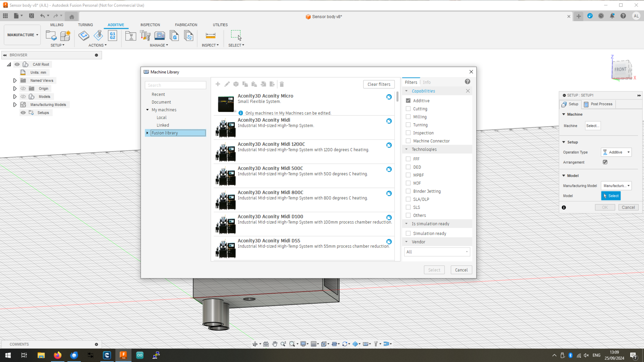Click the Select tool icon in ribbon

point(236,35)
